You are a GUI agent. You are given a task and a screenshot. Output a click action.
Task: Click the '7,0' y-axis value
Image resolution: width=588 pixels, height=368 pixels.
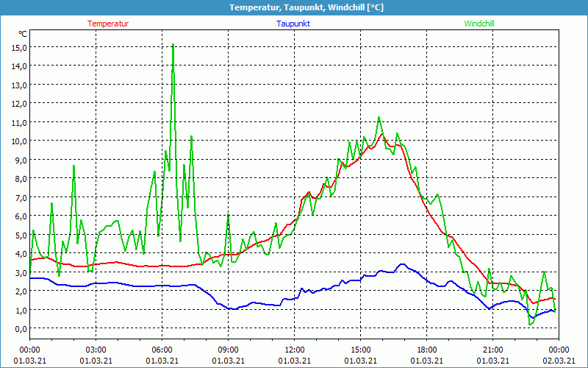pyautogui.click(x=21, y=197)
